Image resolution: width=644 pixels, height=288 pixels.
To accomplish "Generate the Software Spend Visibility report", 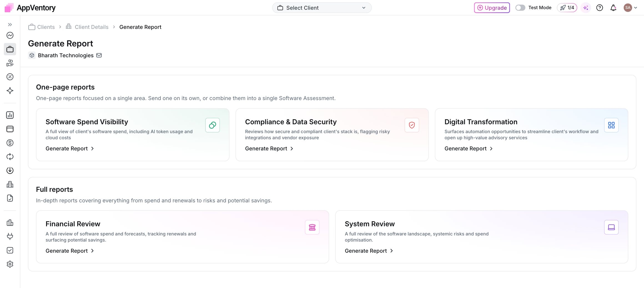I will [x=70, y=148].
